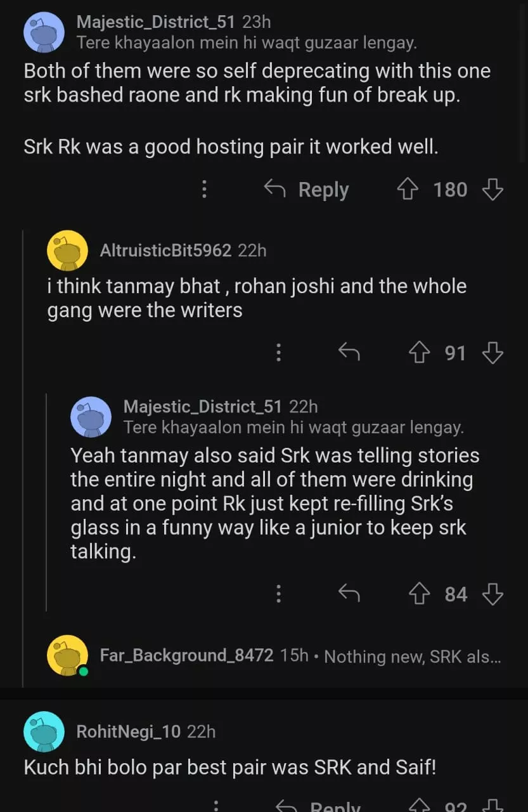
Task: Upvote the comment with 84 points
Action: [418, 594]
